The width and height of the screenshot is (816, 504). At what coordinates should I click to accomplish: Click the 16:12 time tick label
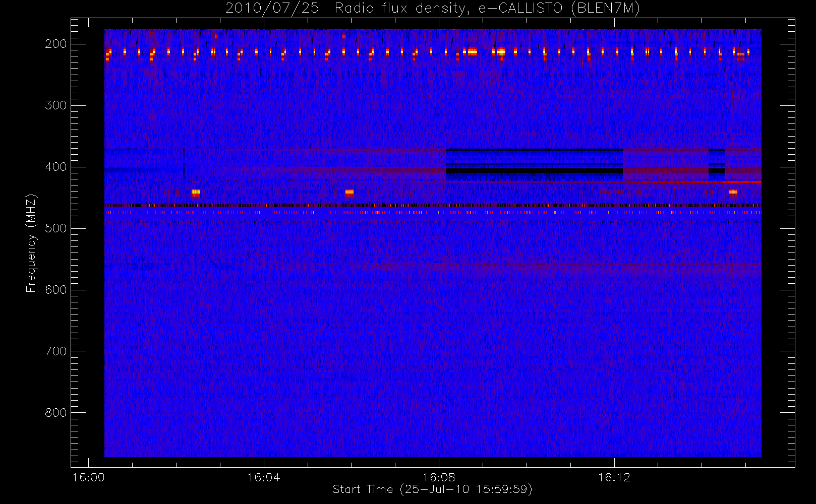[614, 477]
